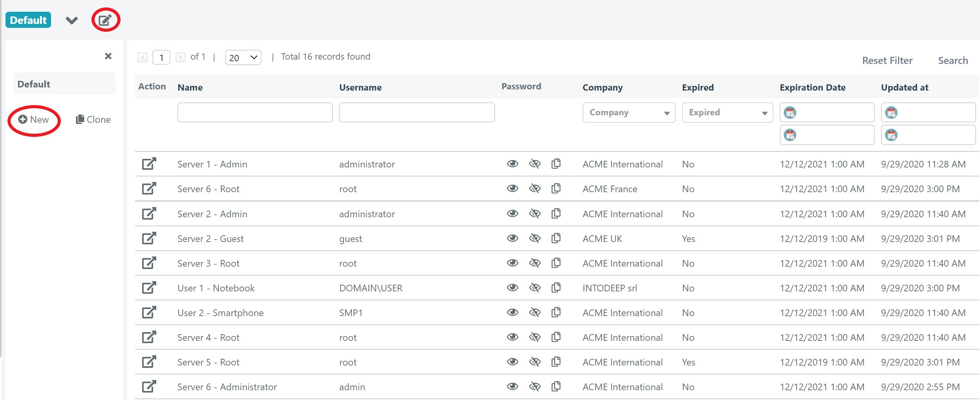Click the Name filter input field
Screen dimensions: 980x400
(255, 113)
